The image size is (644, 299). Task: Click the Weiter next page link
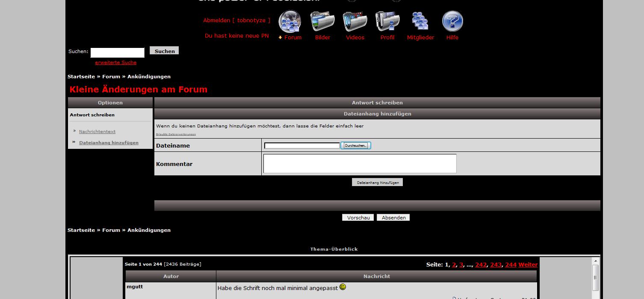[x=528, y=265]
